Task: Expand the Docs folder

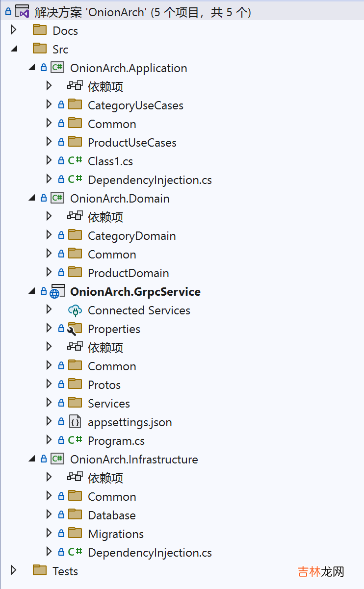Action: pyautogui.click(x=14, y=30)
